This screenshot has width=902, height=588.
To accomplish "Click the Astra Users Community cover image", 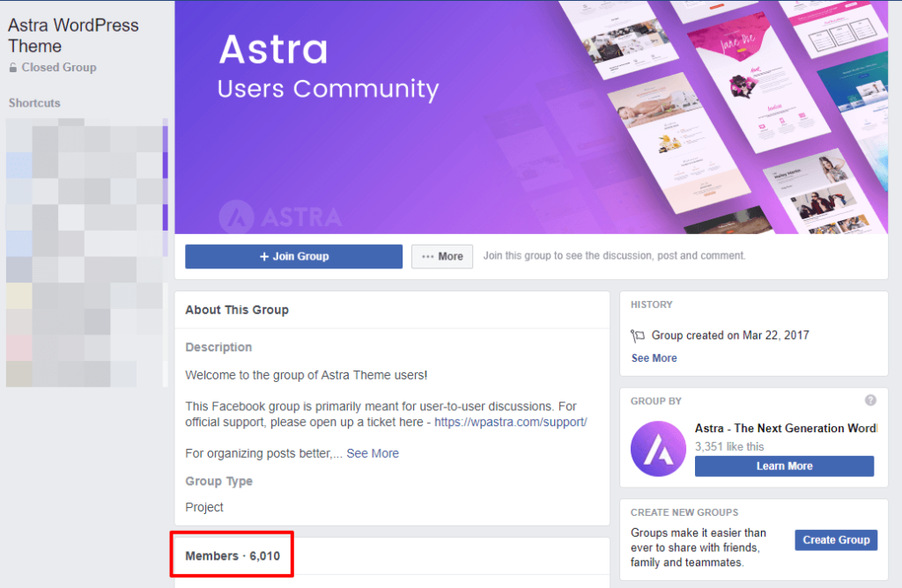I will 531,117.
